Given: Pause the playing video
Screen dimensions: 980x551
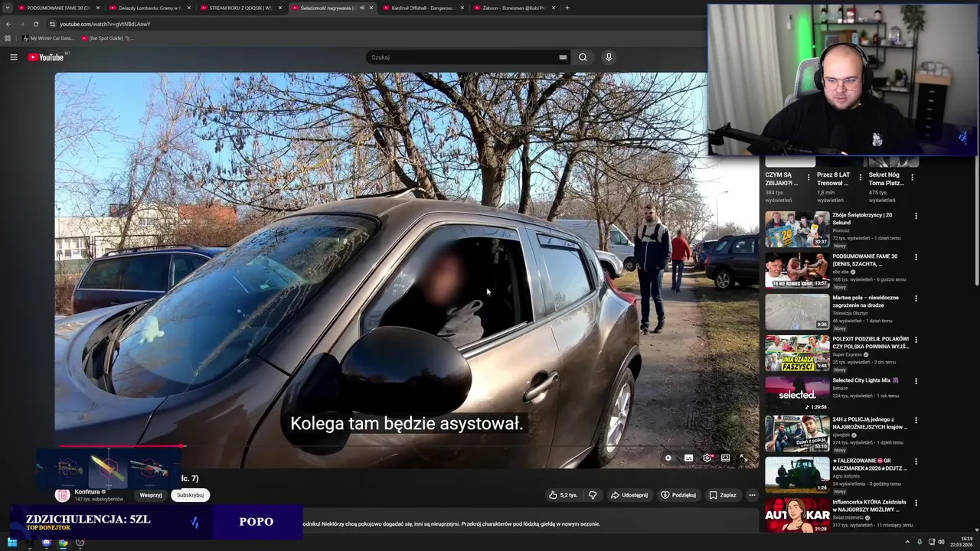Looking at the screenshot, I should point(668,458).
